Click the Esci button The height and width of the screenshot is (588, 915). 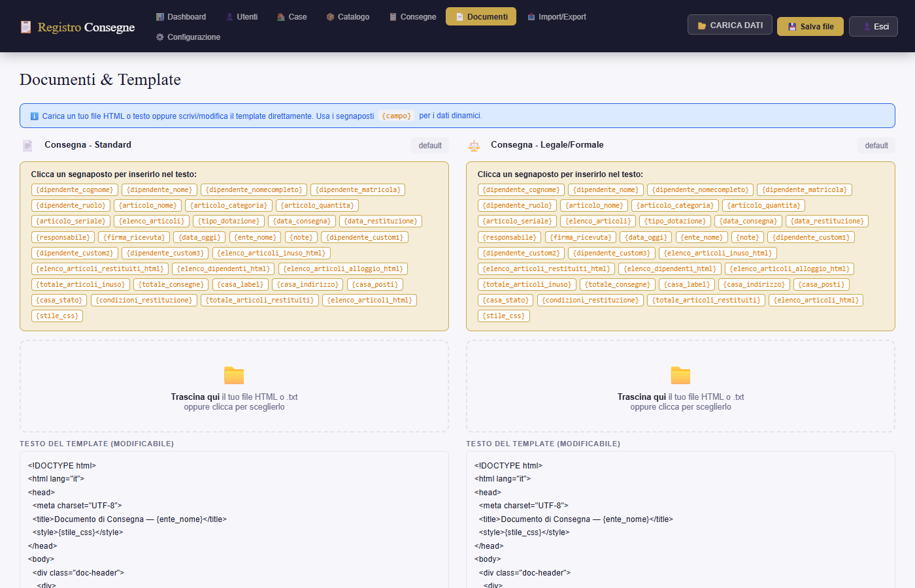[x=873, y=27]
